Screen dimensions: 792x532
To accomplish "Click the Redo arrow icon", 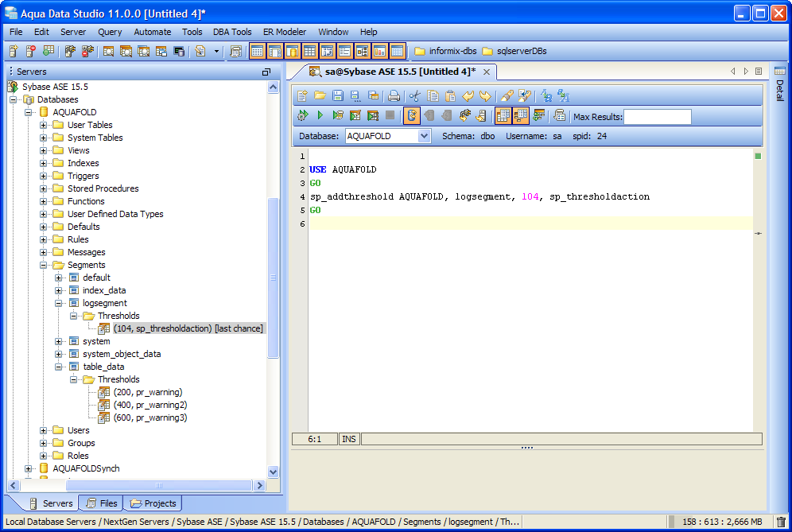I will 485,95.
